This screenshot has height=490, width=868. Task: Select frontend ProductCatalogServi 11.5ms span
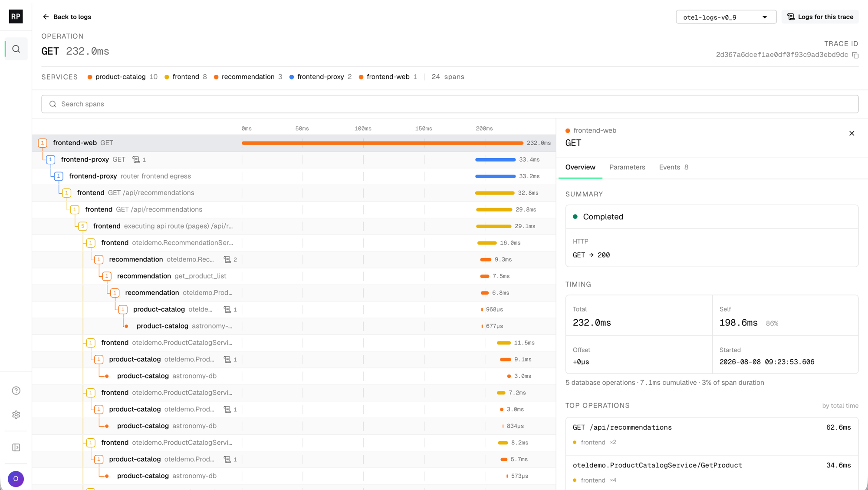(x=294, y=343)
